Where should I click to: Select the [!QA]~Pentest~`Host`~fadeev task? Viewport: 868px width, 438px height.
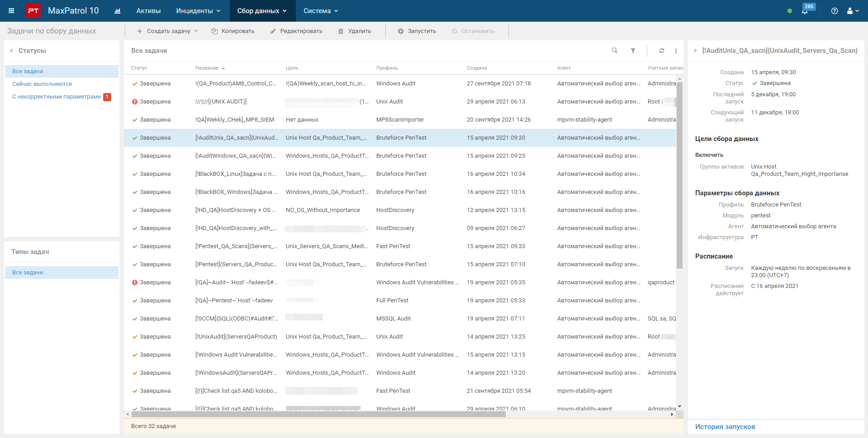[x=400, y=301]
